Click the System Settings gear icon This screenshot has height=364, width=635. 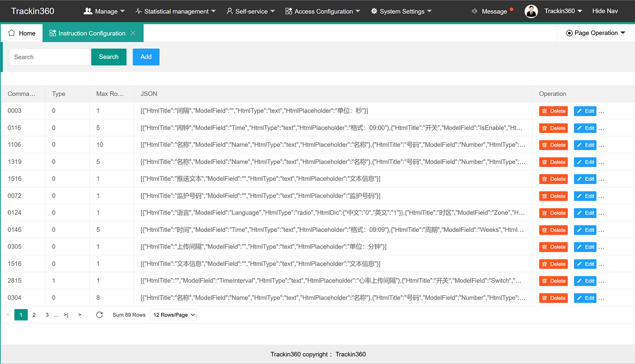pyautogui.click(x=374, y=11)
